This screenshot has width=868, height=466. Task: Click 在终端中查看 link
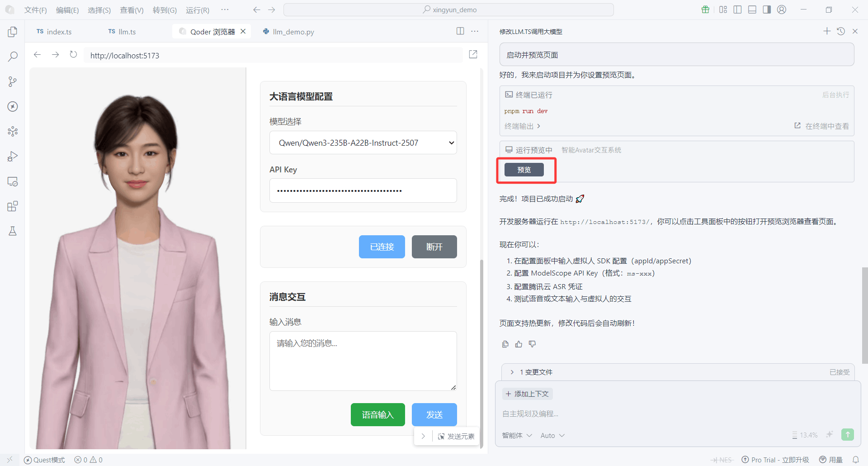click(822, 126)
